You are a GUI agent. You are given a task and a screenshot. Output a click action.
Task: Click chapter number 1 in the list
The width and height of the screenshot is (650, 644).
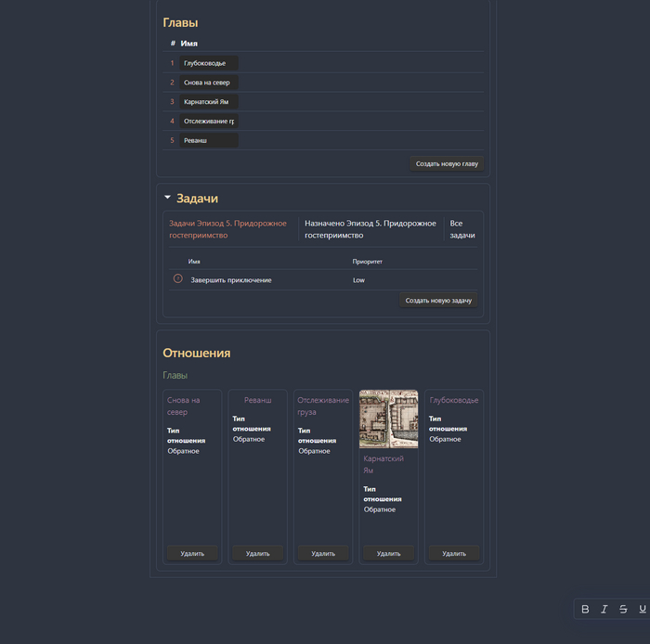coord(172,63)
